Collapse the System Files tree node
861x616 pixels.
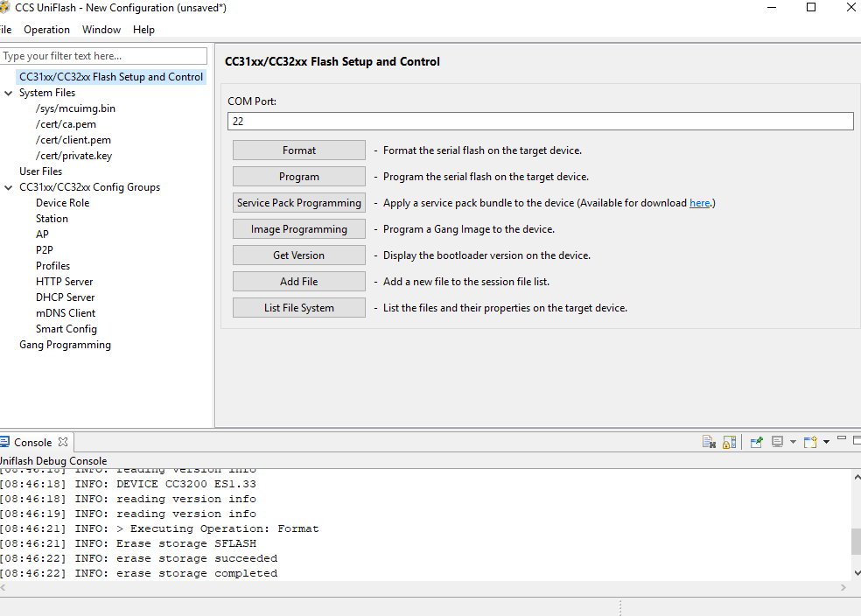8,93
